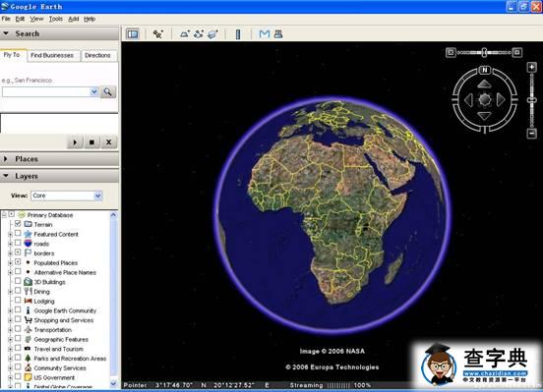The image size is (543, 392).
Task: Open the View menu
Action: 36,19
